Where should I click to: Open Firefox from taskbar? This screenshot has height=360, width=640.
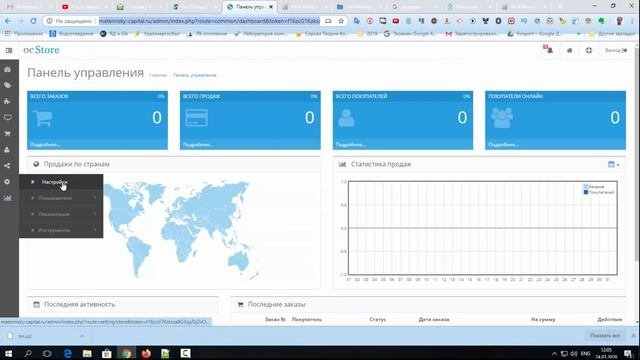(146, 353)
